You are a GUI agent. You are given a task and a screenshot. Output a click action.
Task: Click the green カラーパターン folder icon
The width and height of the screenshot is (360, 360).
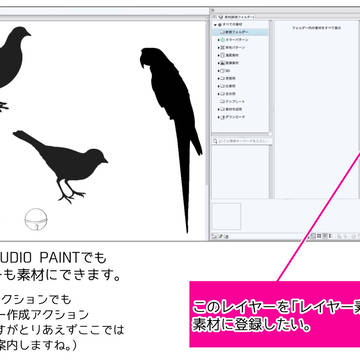[223, 40]
